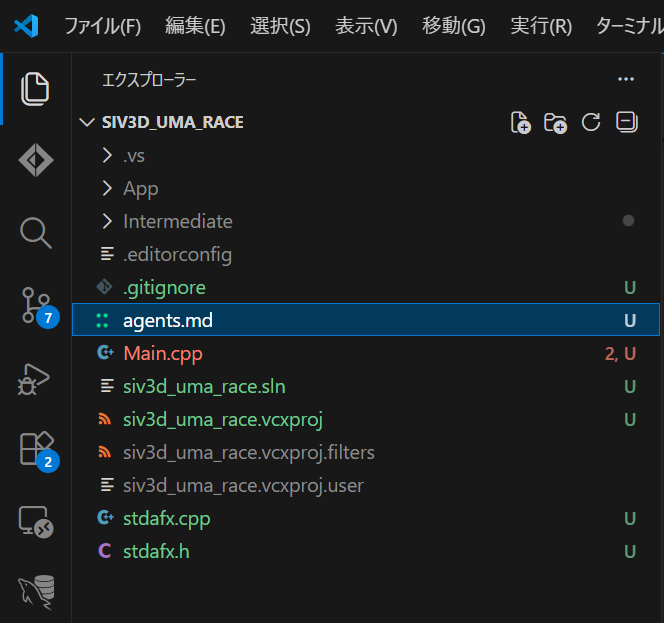Click the New Folder icon
The width and height of the screenshot is (664, 623).
[555, 122]
